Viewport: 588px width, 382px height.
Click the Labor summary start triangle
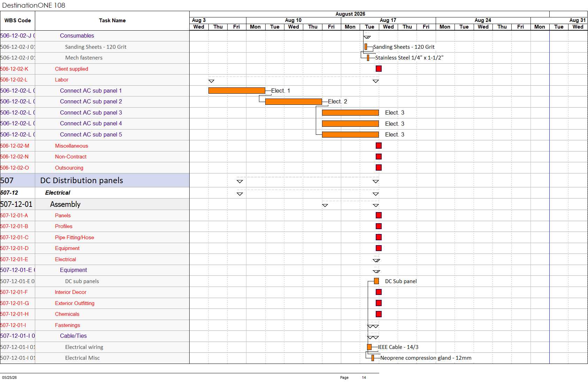211,81
